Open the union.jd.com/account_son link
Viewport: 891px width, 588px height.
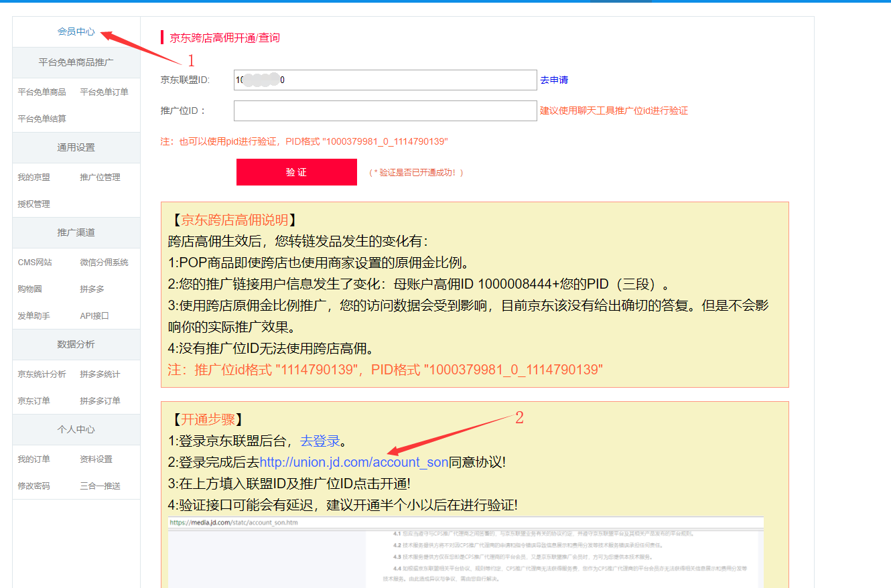(x=354, y=462)
